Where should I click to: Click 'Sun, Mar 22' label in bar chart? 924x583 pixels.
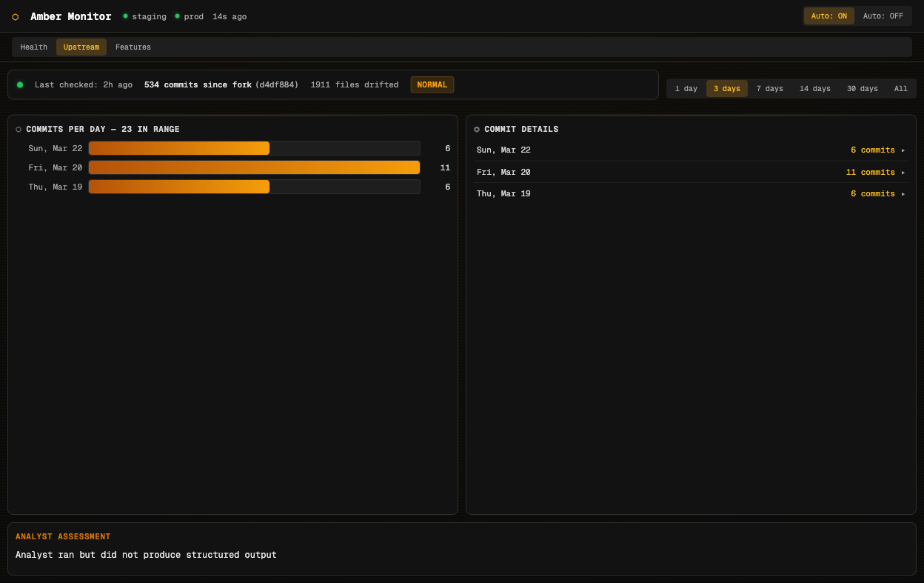click(x=56, y=148)
